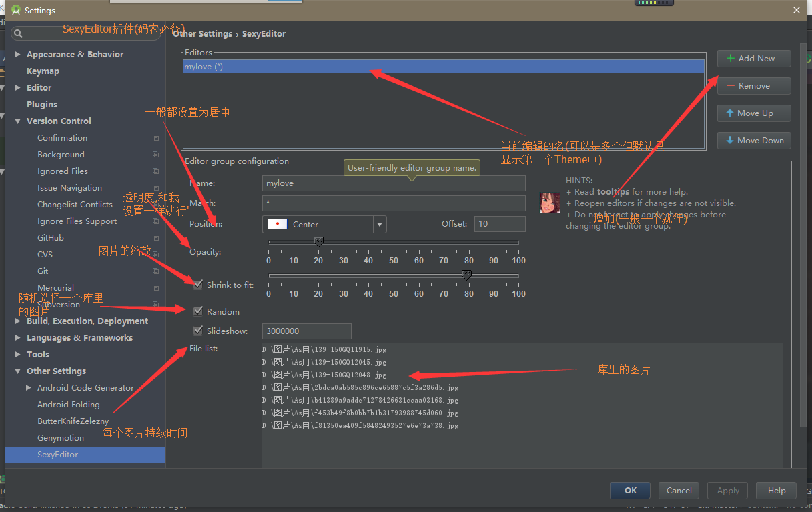The height and width of the screenshot is (512, 812).
Task: Disable the Random checkbox
Action: tap(198, 311)
